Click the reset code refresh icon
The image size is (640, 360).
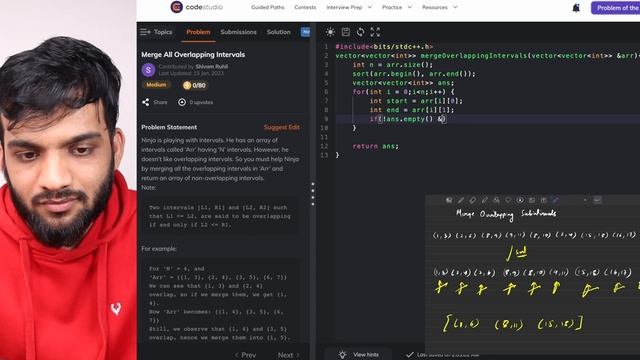(x=360, y=32)
